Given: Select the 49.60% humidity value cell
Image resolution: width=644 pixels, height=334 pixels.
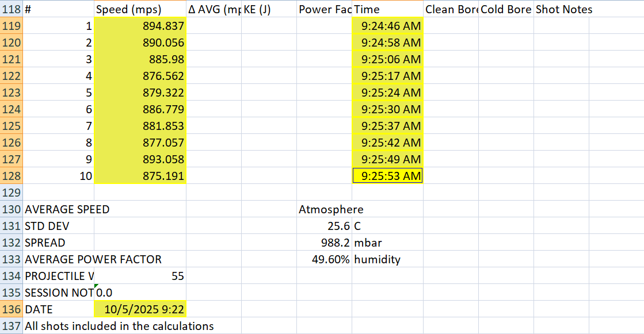Looking at the screenshot, I should (x=324, y=259).
